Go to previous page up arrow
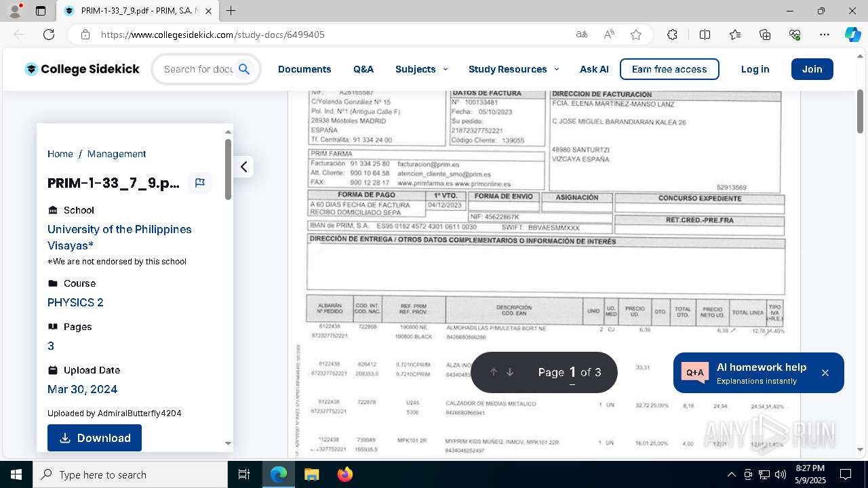The width and height of the screenshot is (868, 488). (494, 372)
